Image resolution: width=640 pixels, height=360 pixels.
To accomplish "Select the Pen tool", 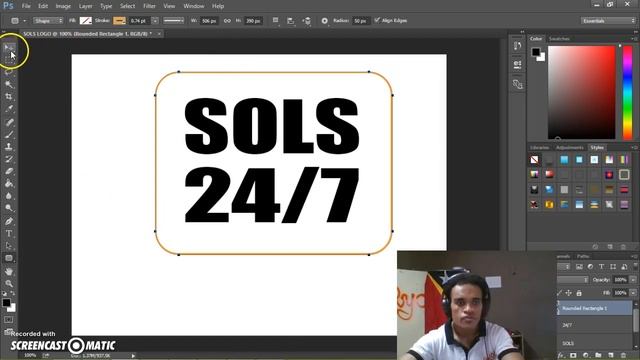I will coord(9,221).
